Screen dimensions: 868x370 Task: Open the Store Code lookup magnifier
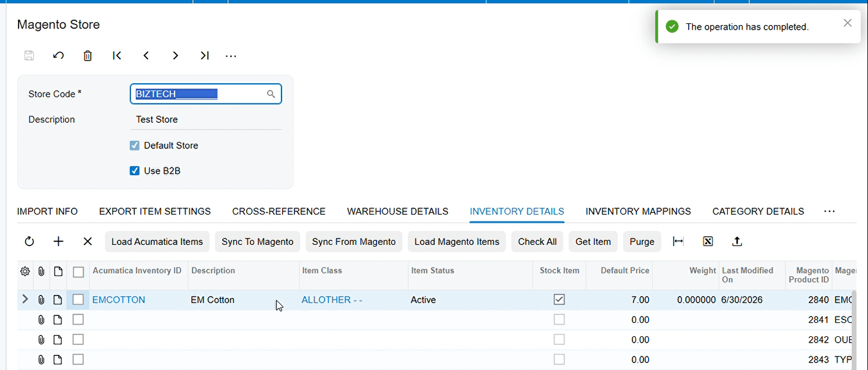tap(271, 94)
